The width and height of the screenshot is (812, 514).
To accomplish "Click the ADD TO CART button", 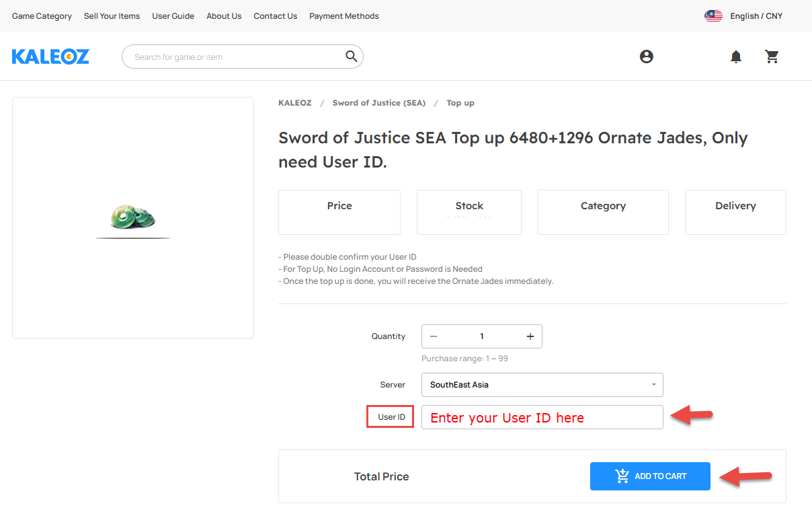I will (x=650, y=476).
